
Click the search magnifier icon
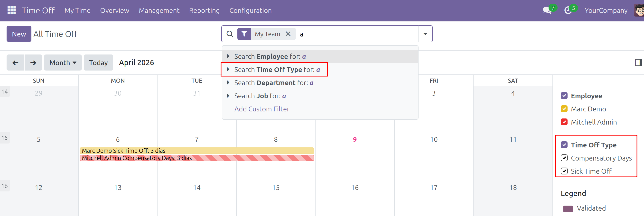[x=230, y=34]
